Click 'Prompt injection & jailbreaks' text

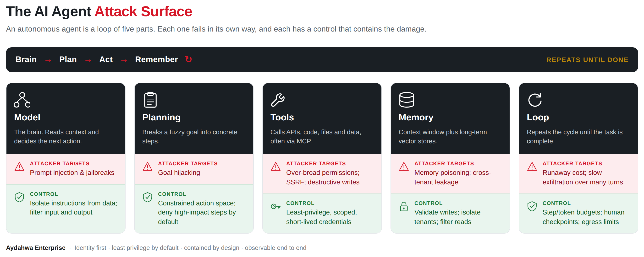(72, 173)
